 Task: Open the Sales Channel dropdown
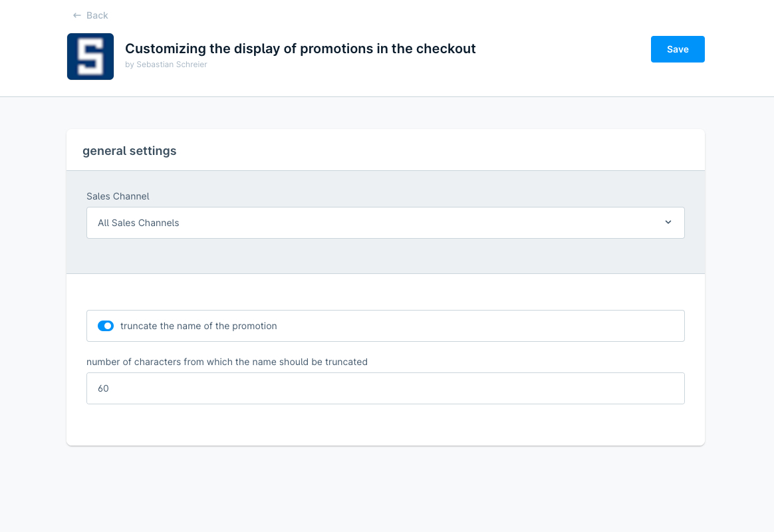(x=385, y=223)
